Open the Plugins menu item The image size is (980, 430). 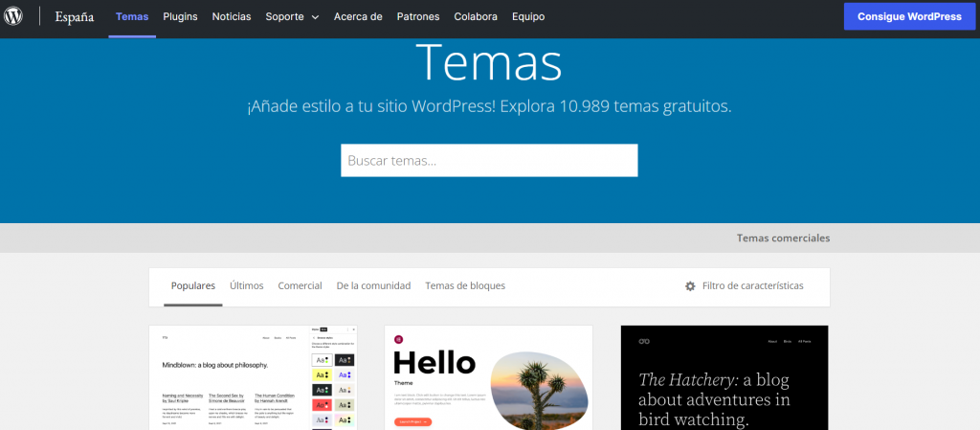click(x=180, y=17)
